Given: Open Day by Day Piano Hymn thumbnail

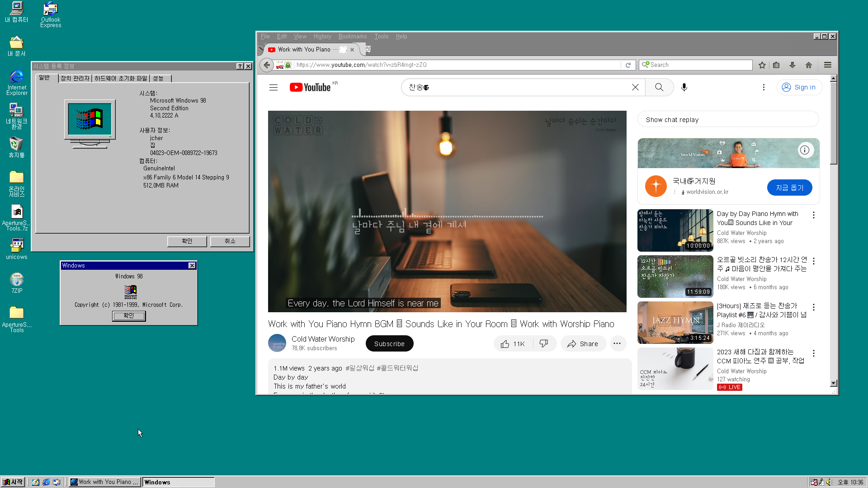Looking at the screenshot, I should click(x=675, y=230).
